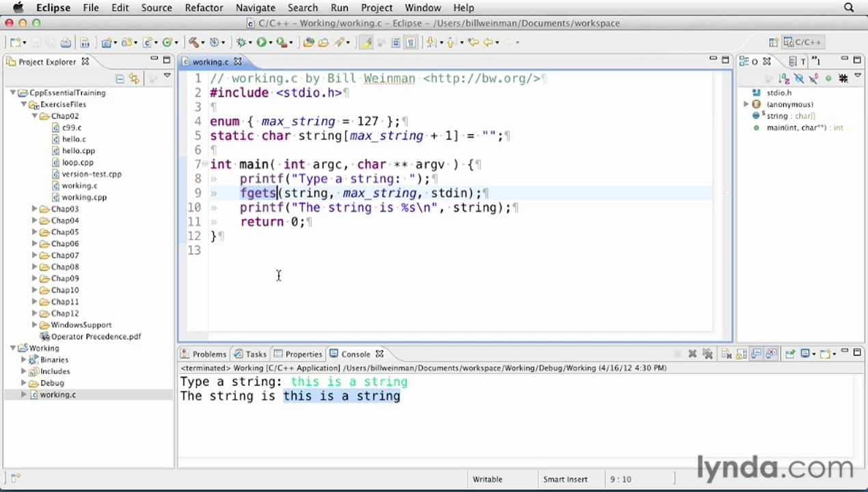Switch to the Problems tab
The image size is (868, 492).
[203, 354]
